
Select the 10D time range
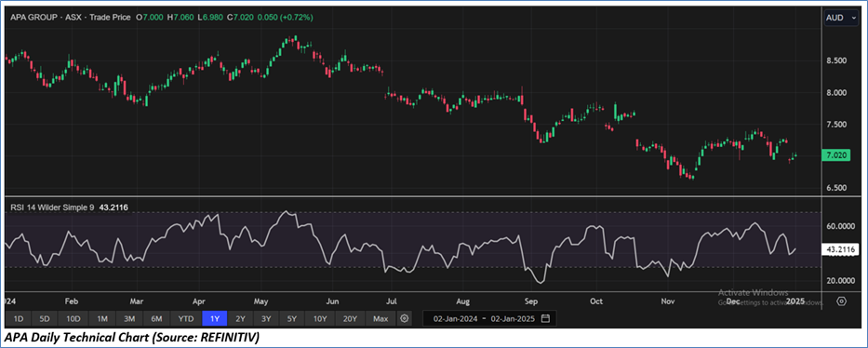pyautogui.click(x=73, y=318)
